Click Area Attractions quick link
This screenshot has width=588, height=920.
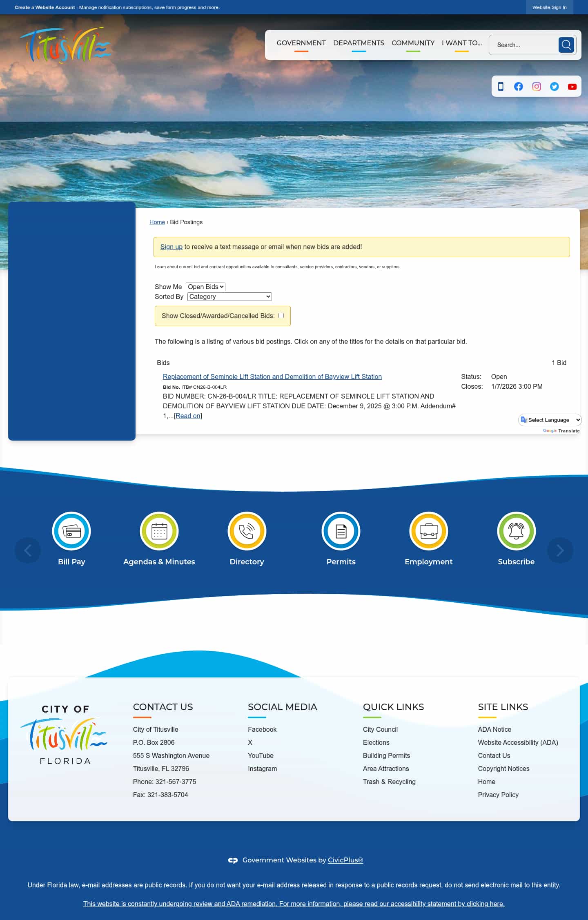coord(386,769)
